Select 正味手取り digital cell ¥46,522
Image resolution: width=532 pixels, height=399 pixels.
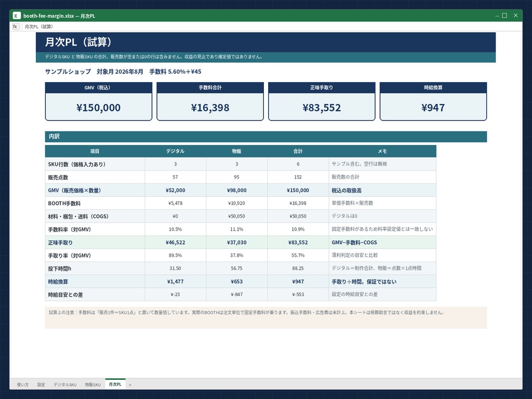176,243
